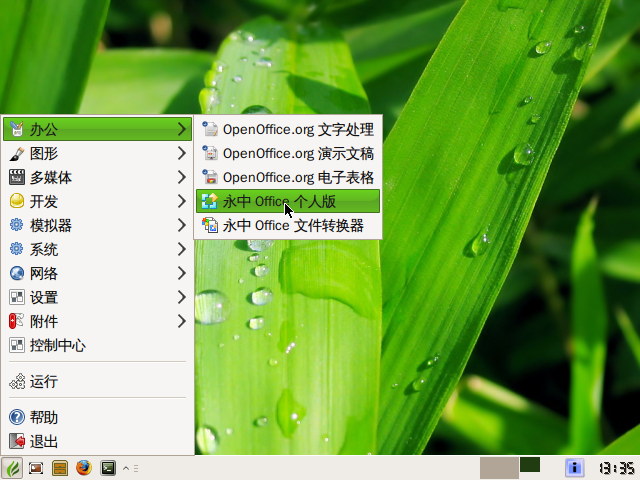Screen dimensions: 640x480
Task: Click the 退出 red arrow icon
Action: click(17, 441)
